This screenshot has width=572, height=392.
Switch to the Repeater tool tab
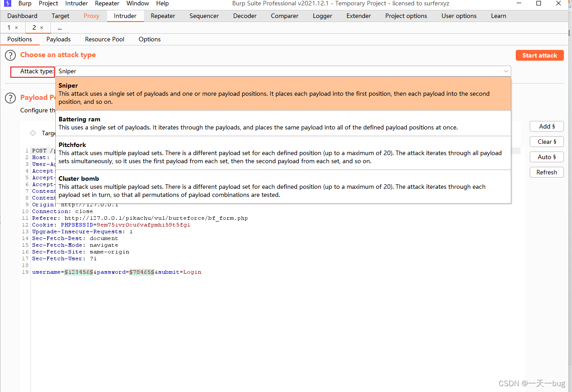click(x=163, y=16)
